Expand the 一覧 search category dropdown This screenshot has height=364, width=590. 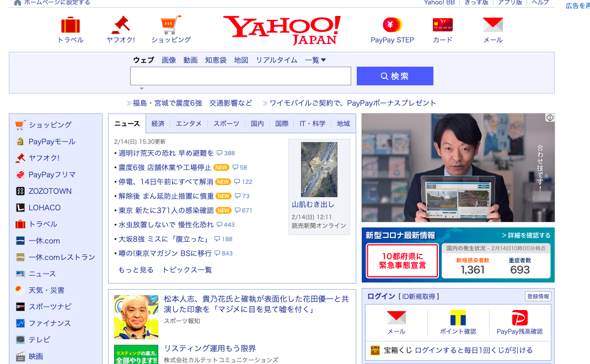coord(316,60)
